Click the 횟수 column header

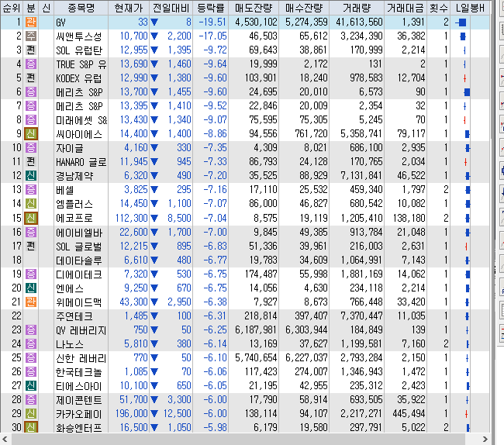click(x=439, y=8)
